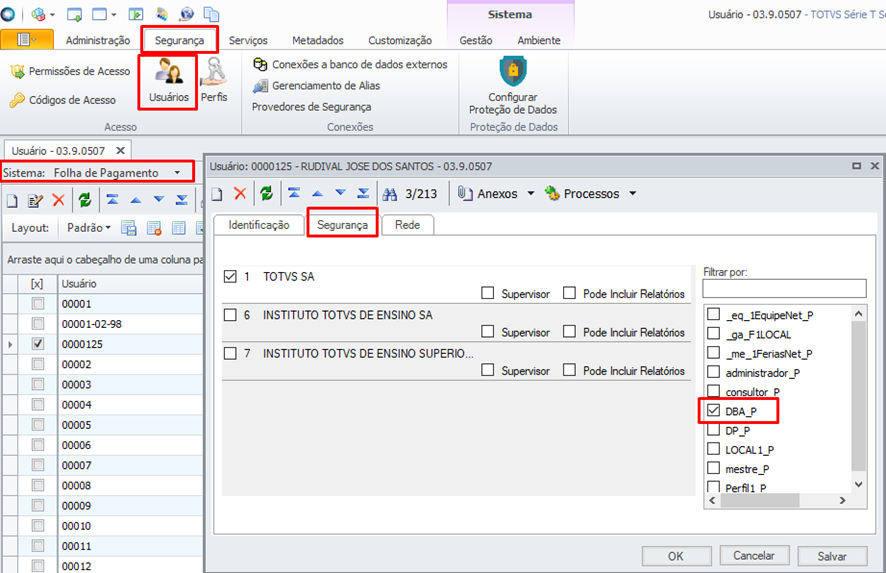Click green refresh icon in user list toolbar
Image resolution: width=886 pixels, height=573 pixels.
pos(85,200)
